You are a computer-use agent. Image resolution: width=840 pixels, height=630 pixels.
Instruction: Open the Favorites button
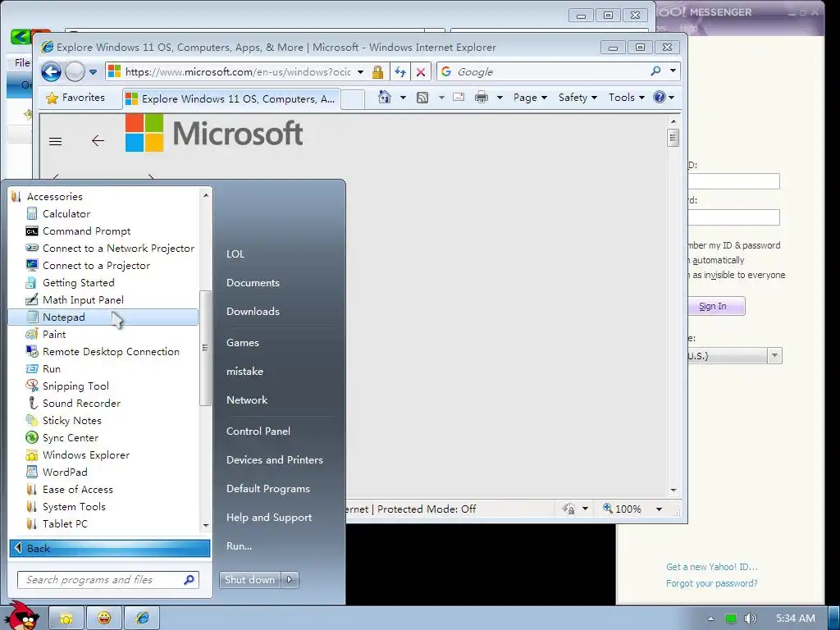click(x=76, y=98)
